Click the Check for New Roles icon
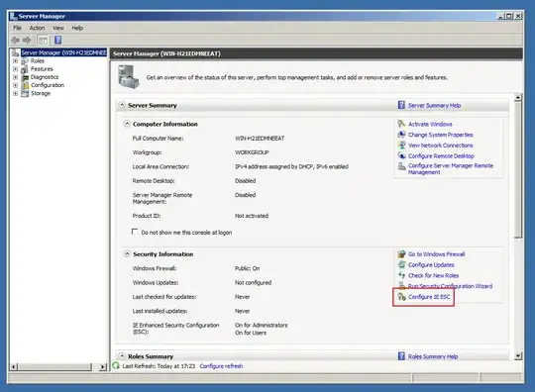 (401, 275)
